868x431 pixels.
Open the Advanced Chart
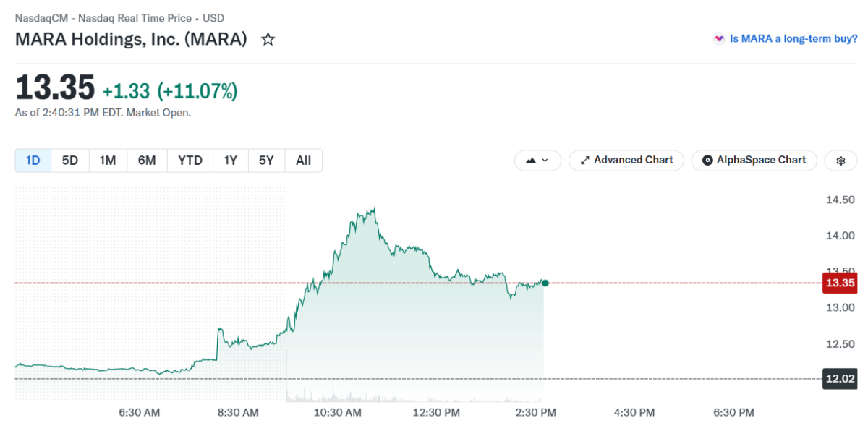click(x=626, y=161)
